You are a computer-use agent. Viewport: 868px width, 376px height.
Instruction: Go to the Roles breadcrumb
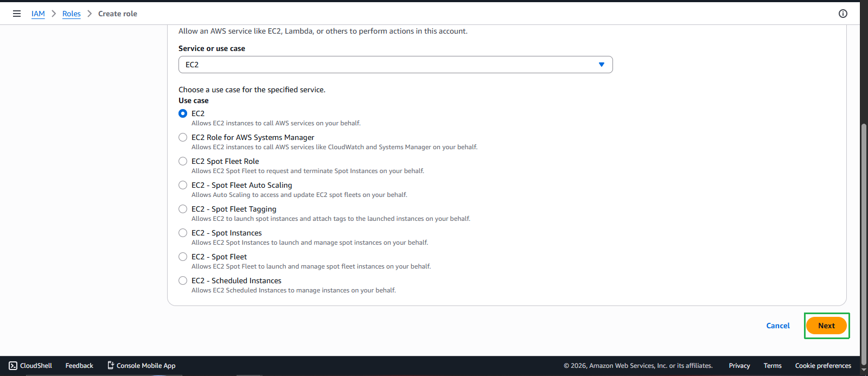point(72,14)
